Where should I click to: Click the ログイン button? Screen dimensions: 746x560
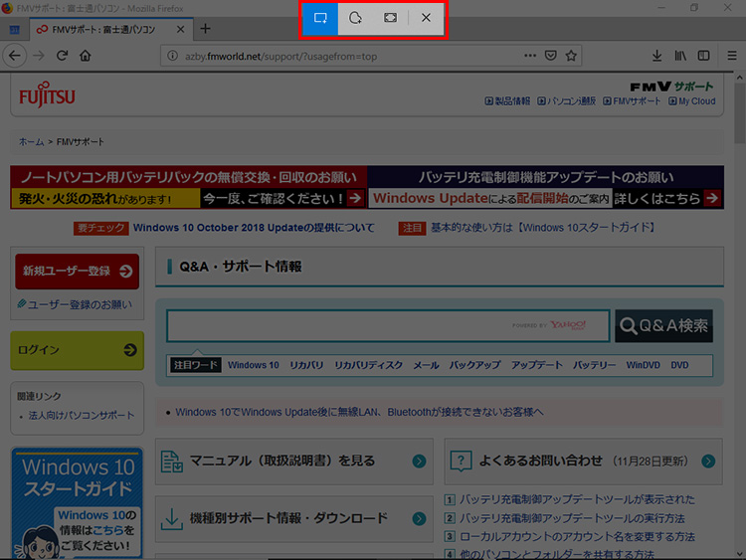tap(77, 350)
